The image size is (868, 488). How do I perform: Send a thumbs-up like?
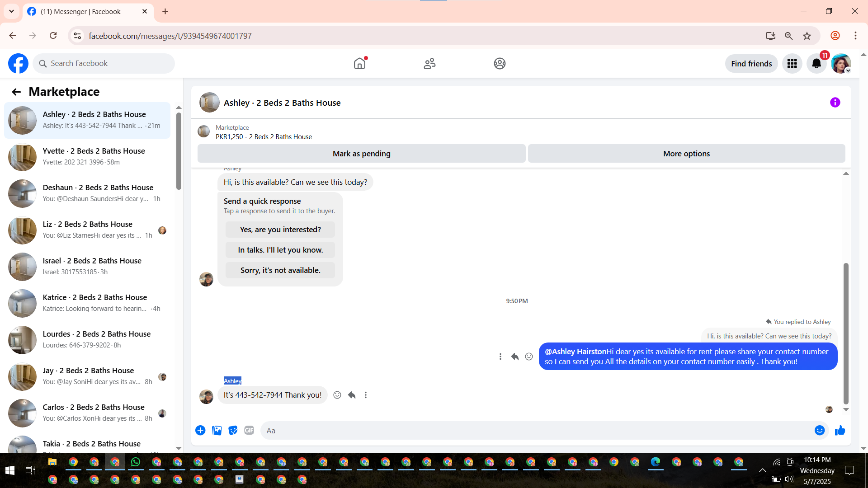840,430
